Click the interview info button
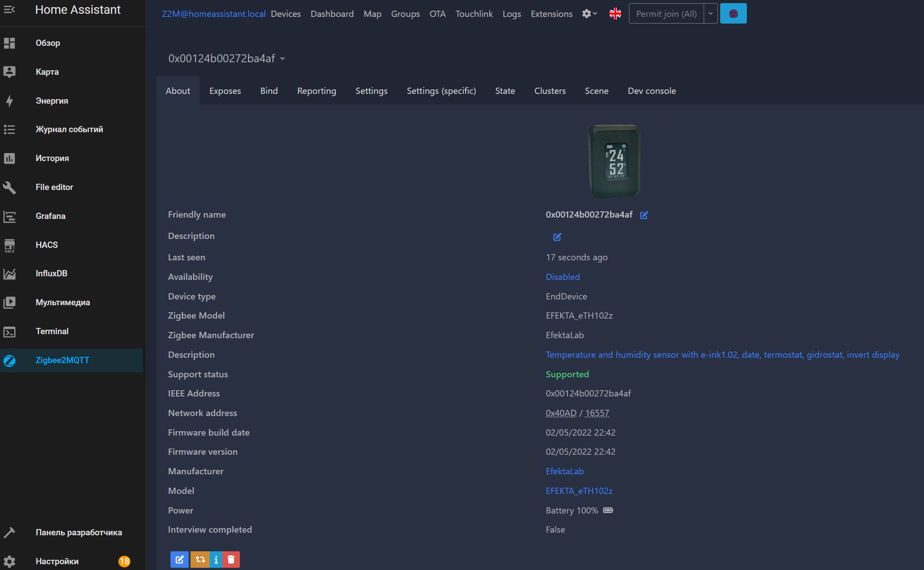 click(216, 559)
